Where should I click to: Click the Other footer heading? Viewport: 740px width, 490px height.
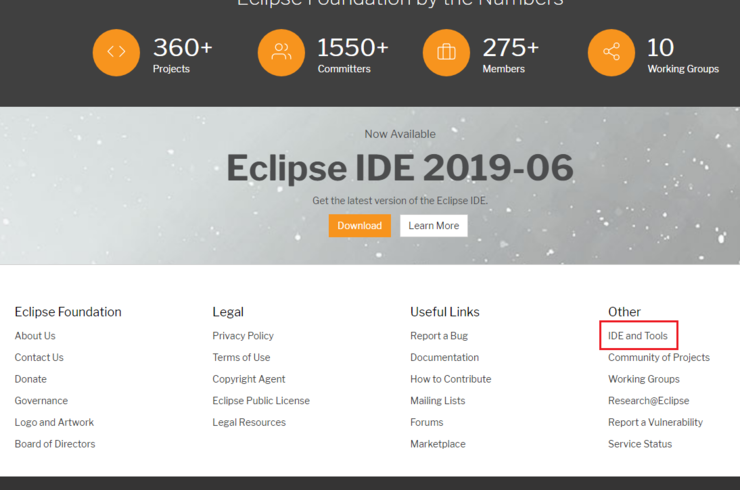pos(624,312)
